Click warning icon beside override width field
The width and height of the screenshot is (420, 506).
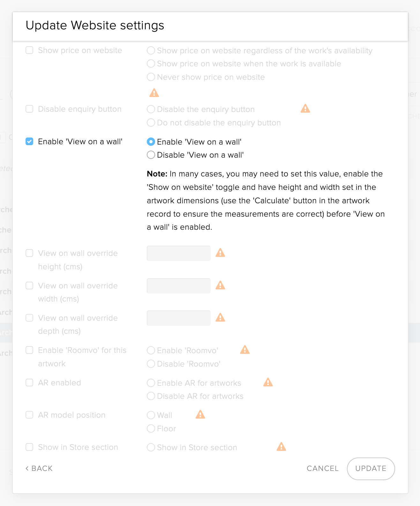tap(220, 285)
